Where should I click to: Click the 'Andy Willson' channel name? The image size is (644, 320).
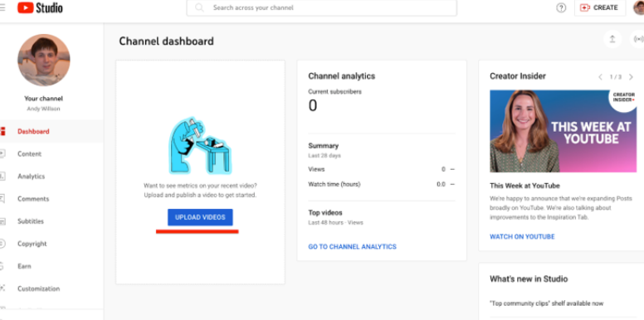point(43,109)
